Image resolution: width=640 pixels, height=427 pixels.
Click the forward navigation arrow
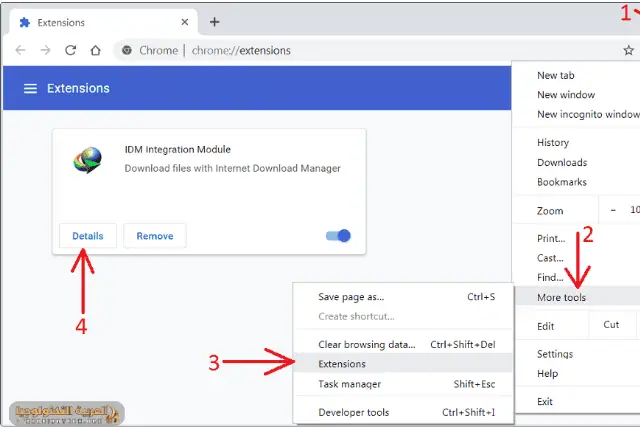(45, 50)
